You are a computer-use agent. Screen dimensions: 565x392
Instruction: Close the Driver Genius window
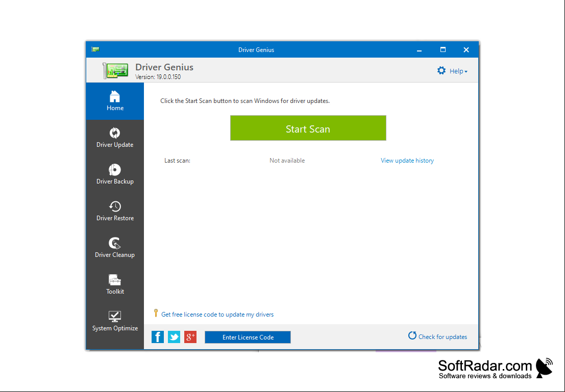click(x=466, y=49)
